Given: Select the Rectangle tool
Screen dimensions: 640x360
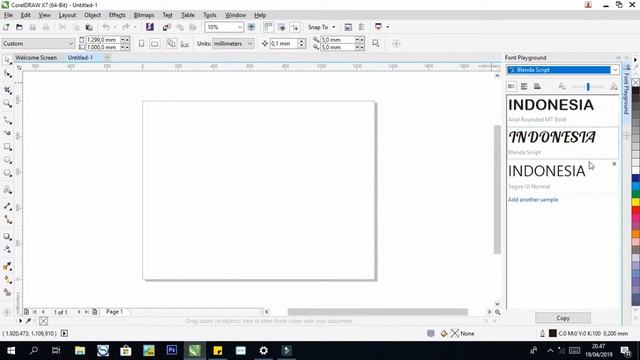Looking at the screenshot, I should 7,147.
